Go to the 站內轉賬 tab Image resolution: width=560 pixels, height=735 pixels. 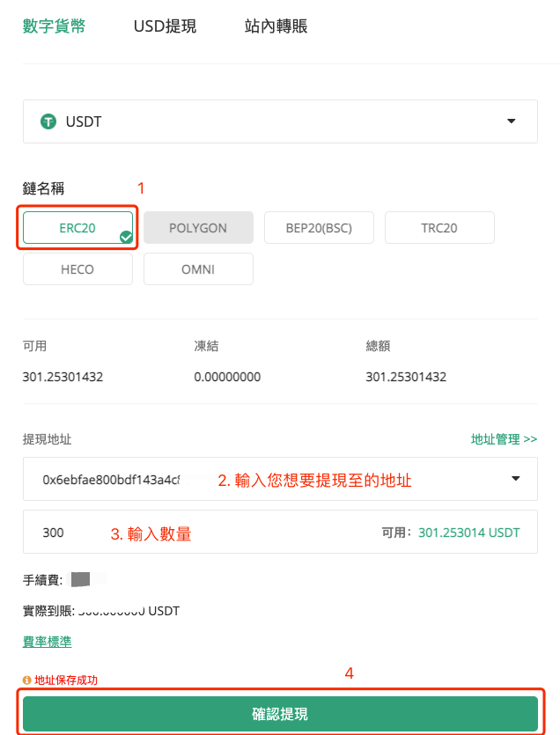click(276, 26)
